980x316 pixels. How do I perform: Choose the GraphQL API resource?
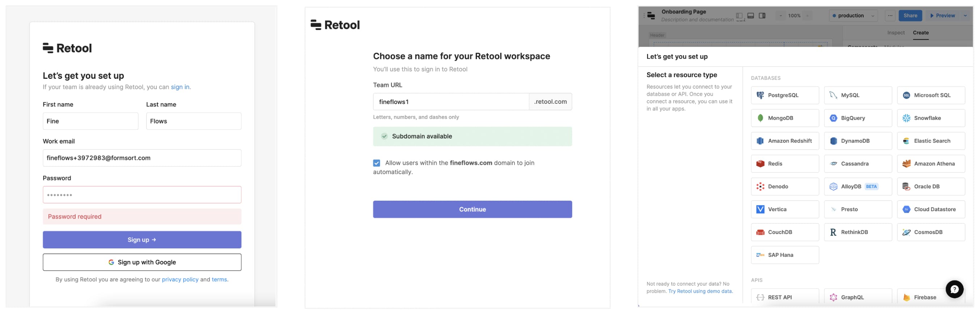click(x=858, y=296)
